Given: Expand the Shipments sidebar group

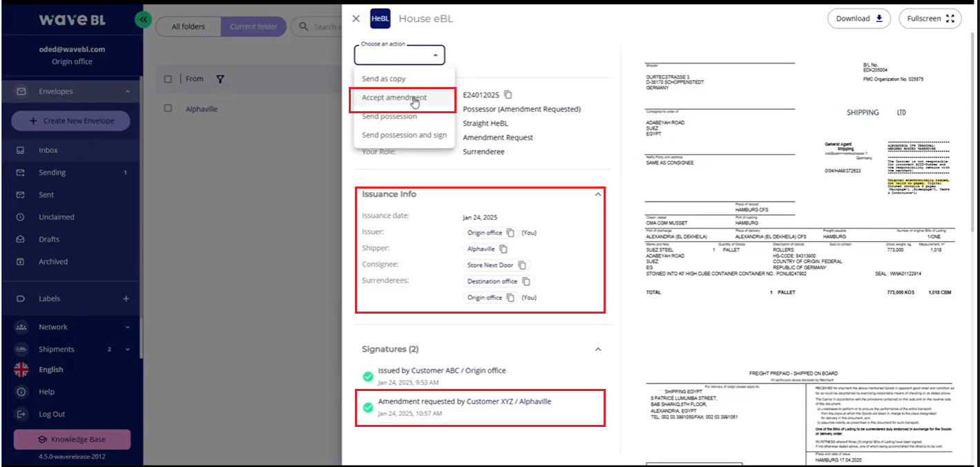Looking at the screenshot, I should 127,350.
